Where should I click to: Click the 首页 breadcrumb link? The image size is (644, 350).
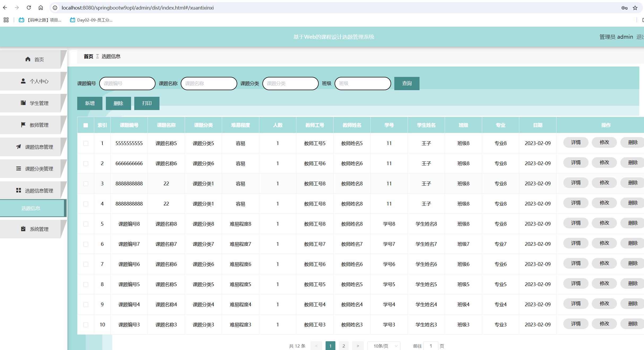tap(88, 56)
